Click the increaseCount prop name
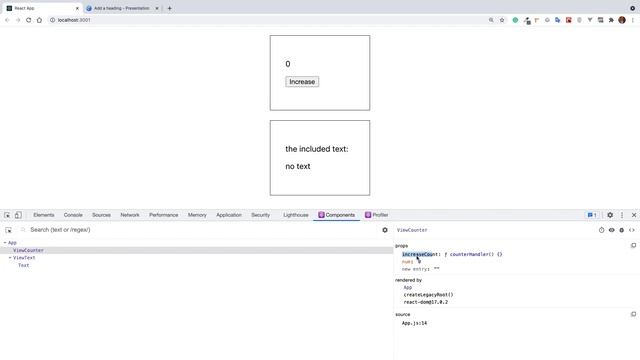640x360 pixels. click(420, 254)
